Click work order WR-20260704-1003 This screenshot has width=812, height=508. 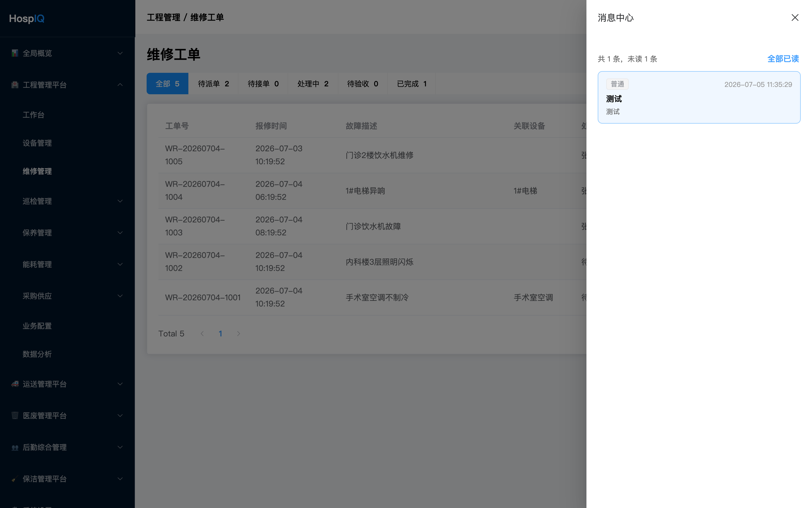point(195,226)
